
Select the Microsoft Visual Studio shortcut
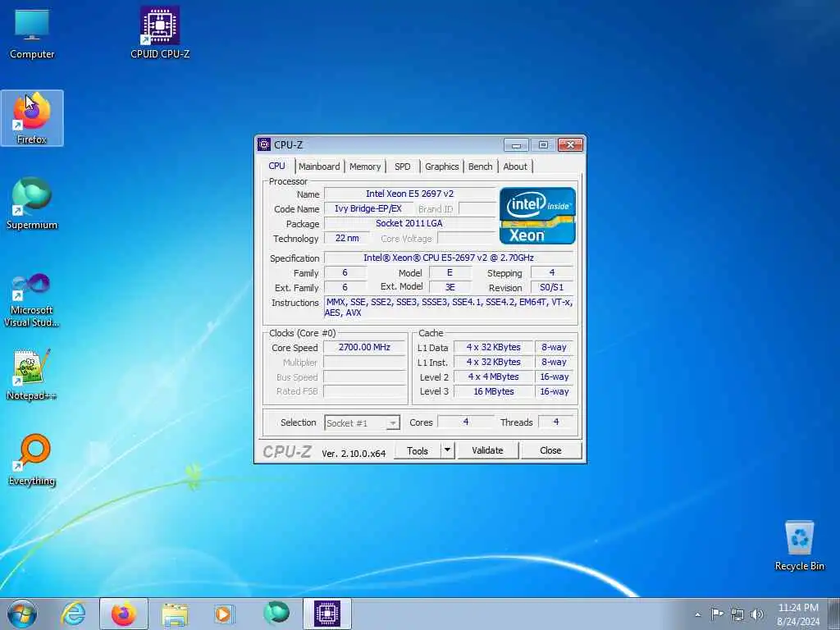pos(32,300)
